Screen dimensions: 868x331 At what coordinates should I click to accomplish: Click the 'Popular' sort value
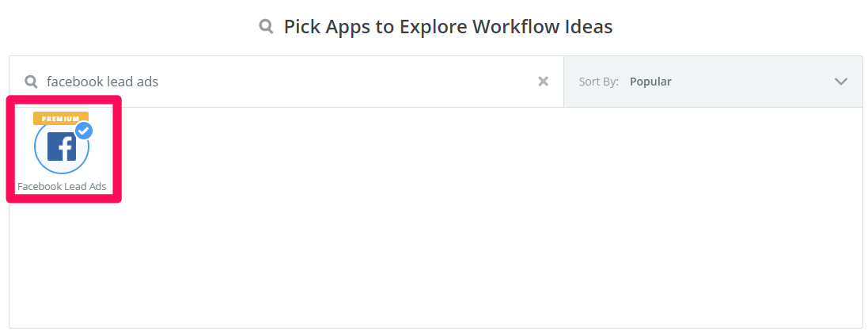coord(650,82)
